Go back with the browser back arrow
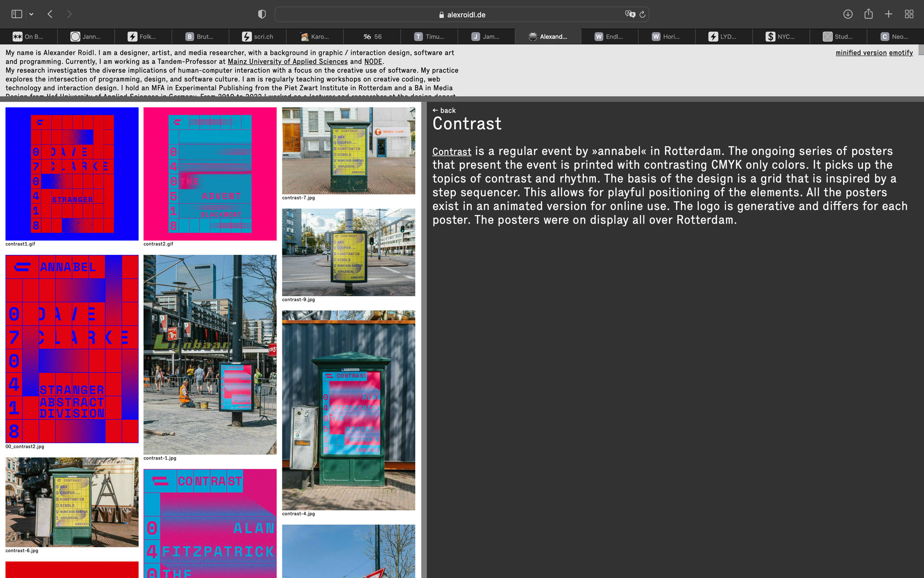Screen dimensions: 924x578 tap(50, 14)
